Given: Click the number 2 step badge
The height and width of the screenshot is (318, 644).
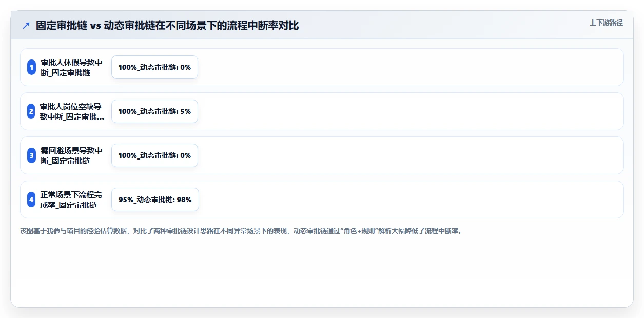Looking at the screenshot, I should tap(31, 111).
